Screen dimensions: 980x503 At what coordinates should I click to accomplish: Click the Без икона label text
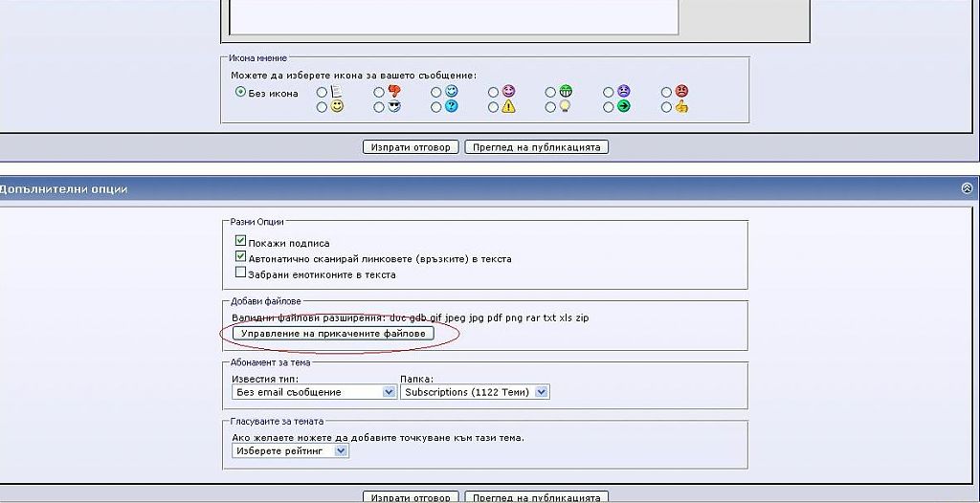point(273,94)
